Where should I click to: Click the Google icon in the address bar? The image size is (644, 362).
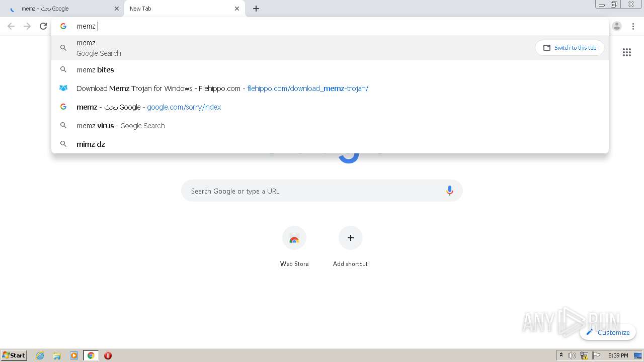pyautogui.click(x=63, y=26)
